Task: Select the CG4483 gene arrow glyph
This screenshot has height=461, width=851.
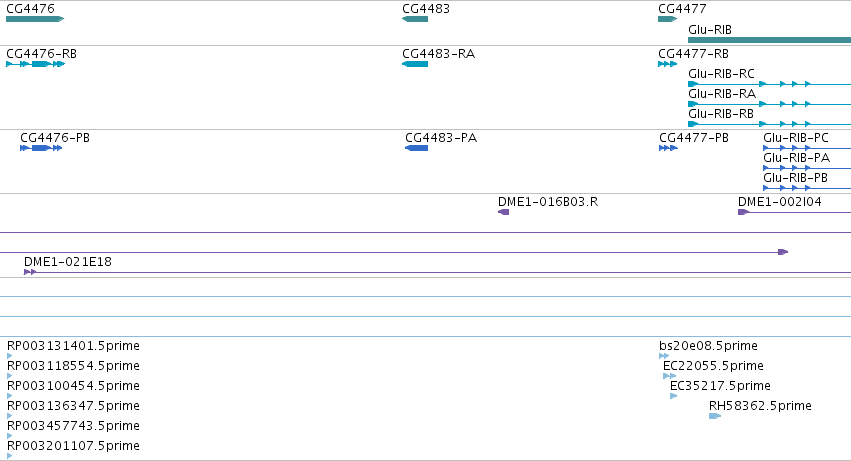Action: point(415,19)
